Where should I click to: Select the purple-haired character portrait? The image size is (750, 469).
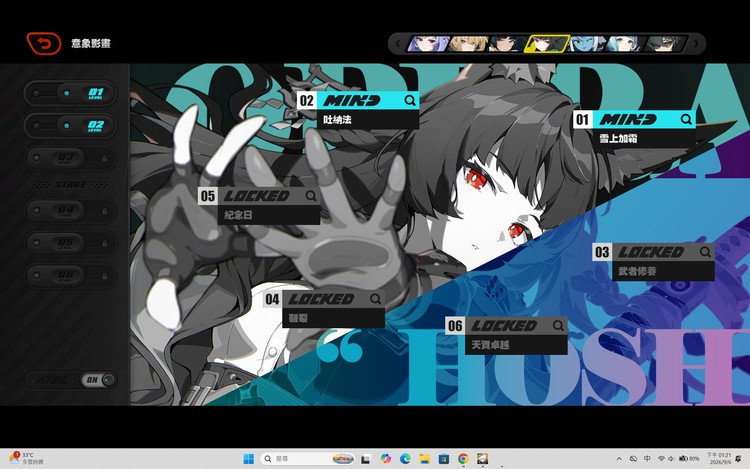pos(429,44)
